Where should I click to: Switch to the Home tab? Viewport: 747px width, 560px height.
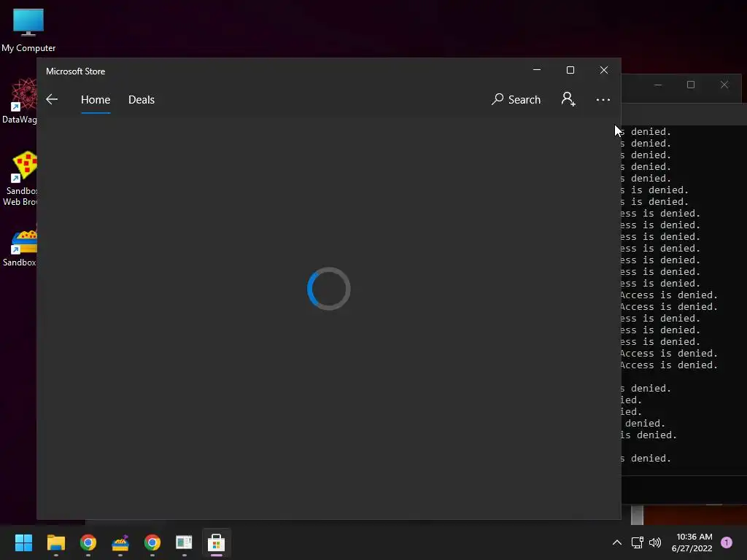pyautogui.click(x=96, y=99)
